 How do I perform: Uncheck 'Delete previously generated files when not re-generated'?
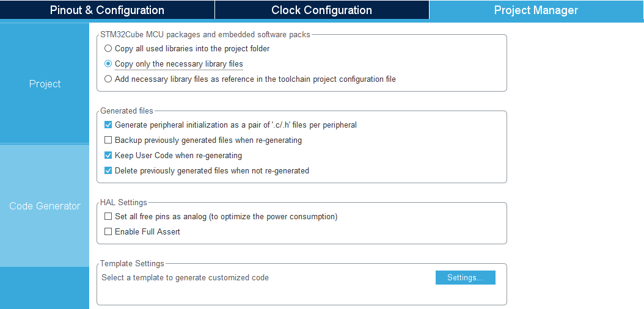[x=108, y=171]
